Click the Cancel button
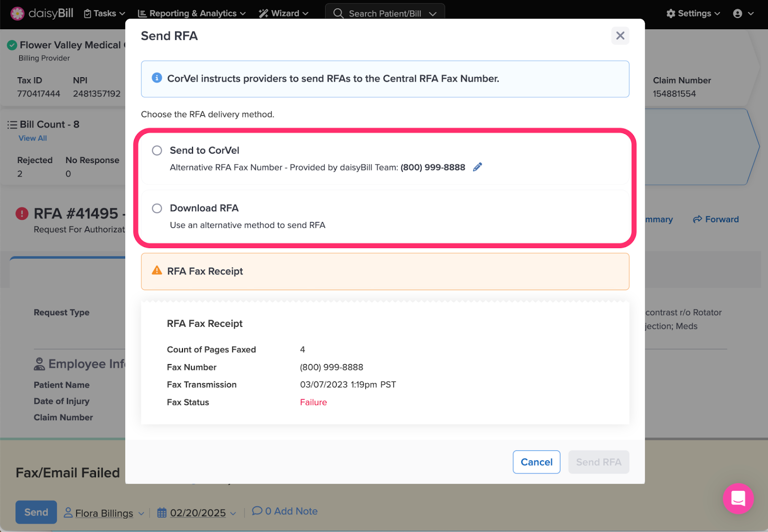 point(537,462)
